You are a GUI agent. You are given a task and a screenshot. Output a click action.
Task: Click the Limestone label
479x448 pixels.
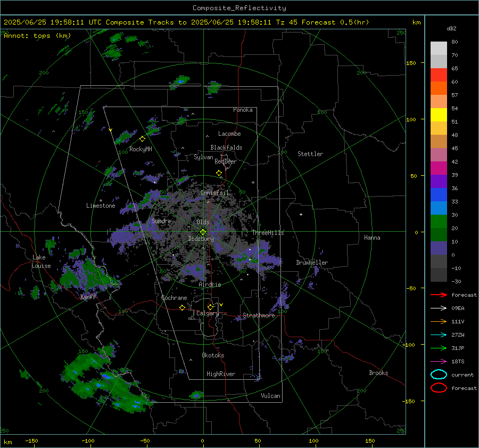tap(101, 206)
